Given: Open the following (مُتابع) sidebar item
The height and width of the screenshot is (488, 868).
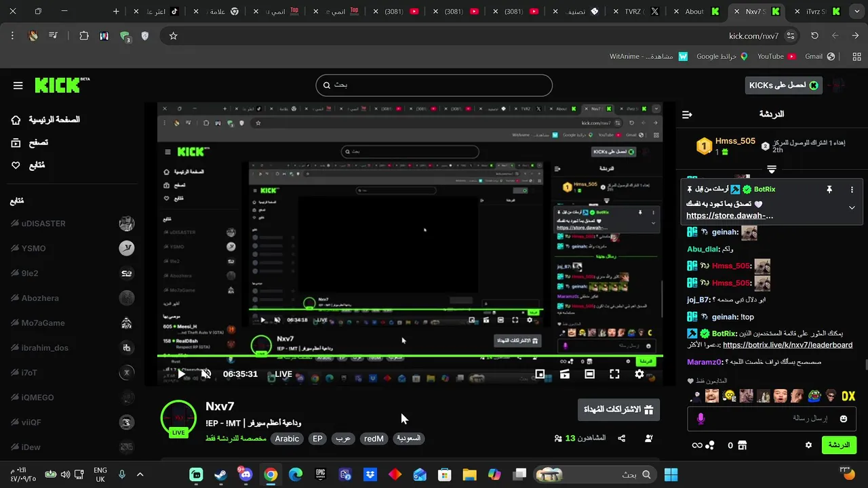Looking at the screenshot, I should click(x=28, y=165).
